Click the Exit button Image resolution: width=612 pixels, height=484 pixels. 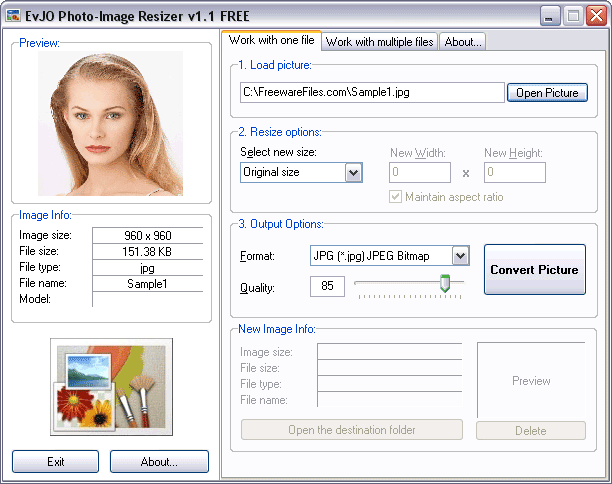56,462
